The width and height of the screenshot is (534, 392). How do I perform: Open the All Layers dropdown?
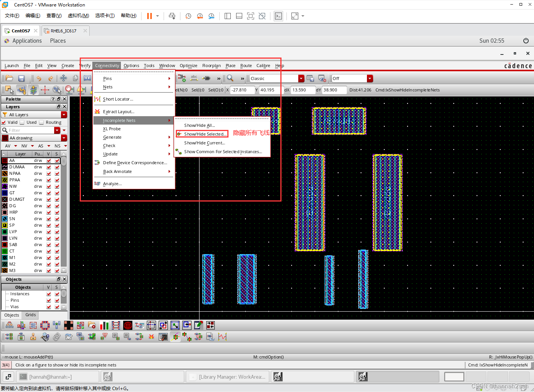pyautogui.click(x=64, y=115)
